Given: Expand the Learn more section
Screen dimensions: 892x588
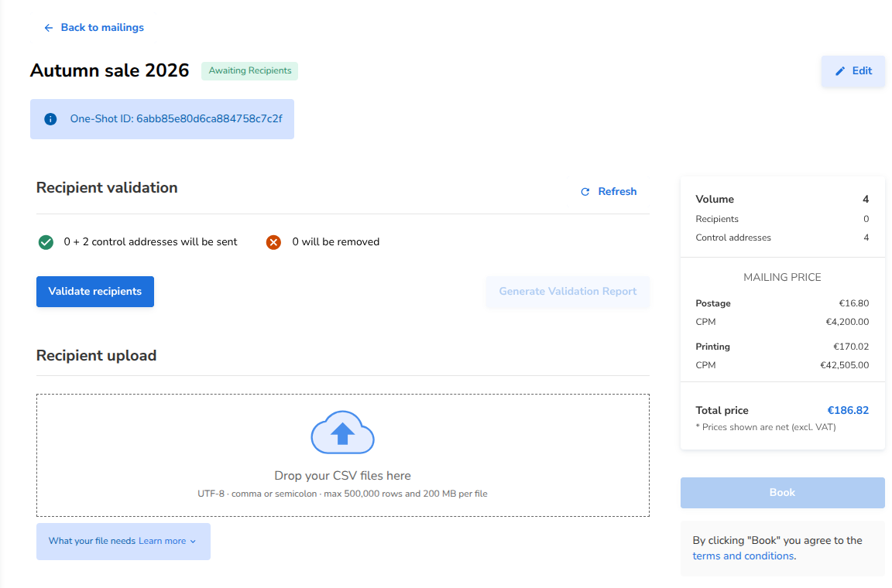Looking at the screenshot, I should [x=123, y=542].
